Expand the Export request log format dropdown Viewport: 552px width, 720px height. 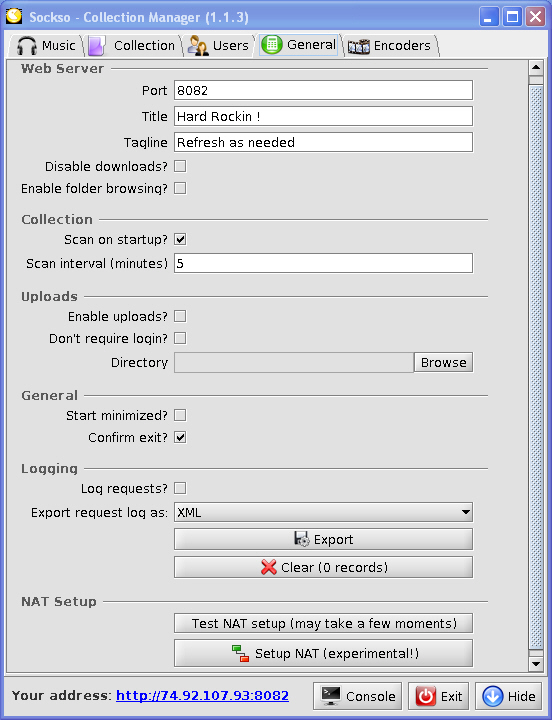pyautogui.click(x=323, y=512)
